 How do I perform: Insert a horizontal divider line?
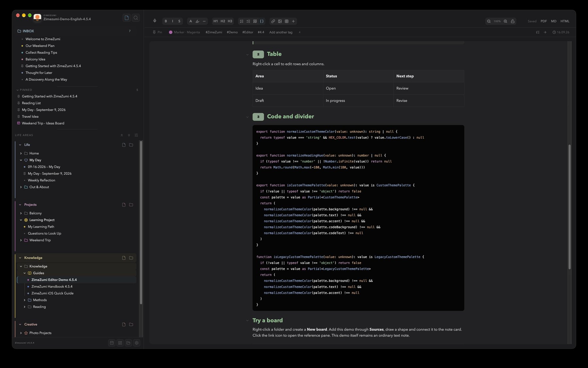[204, 21]
